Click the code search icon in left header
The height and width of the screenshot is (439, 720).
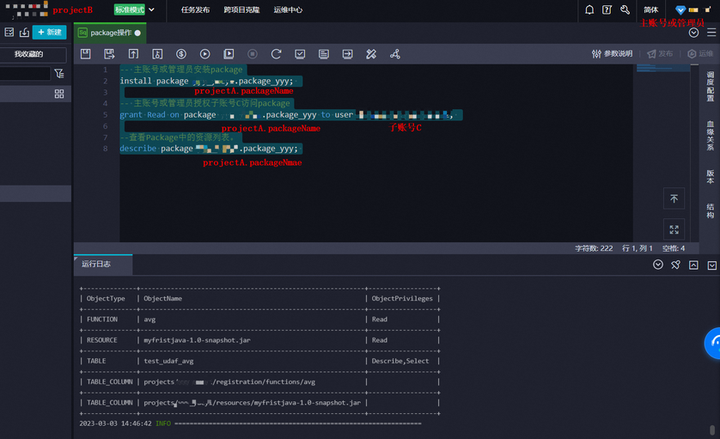(9, 32)
